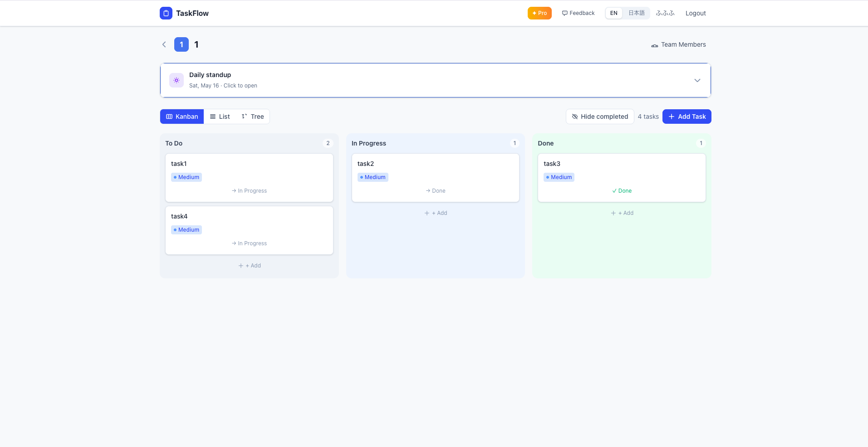Click the plus icon under In Progress column
Screen dimensions: 868x447
coord(427,213)
